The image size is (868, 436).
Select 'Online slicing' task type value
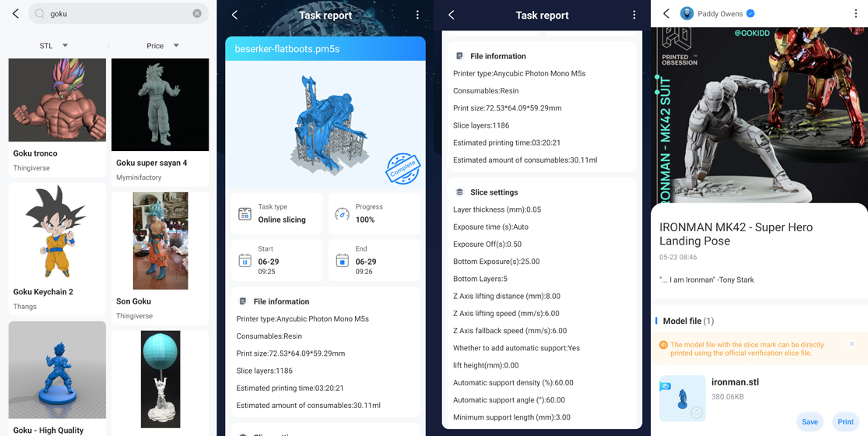pyautogui.click(x=282, y=220)
